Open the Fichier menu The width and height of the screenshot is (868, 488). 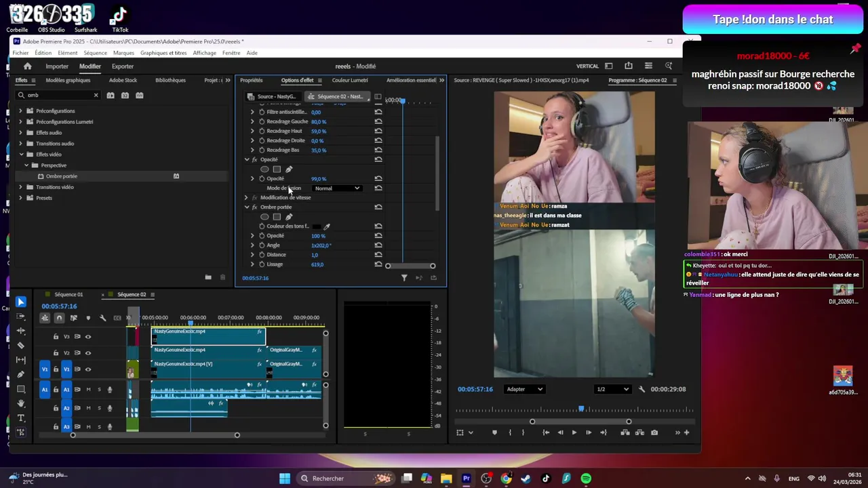(x=20, y=53)
